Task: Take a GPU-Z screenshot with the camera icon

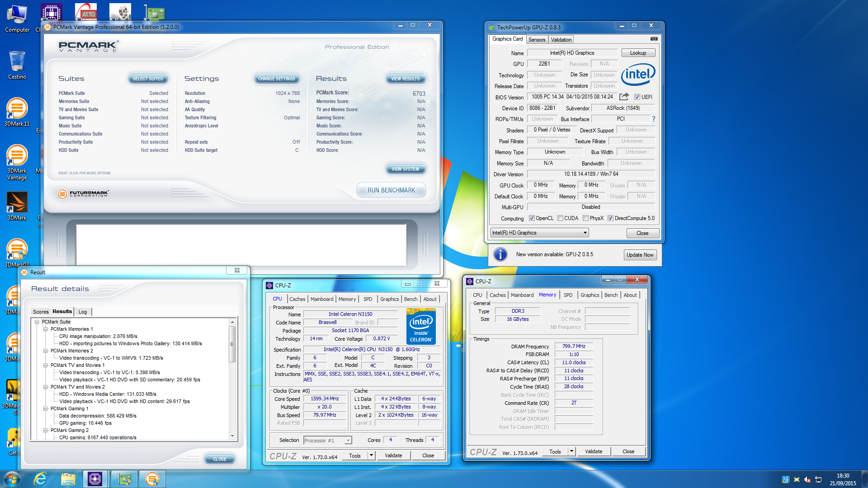Action: click(x=654, y=39)
